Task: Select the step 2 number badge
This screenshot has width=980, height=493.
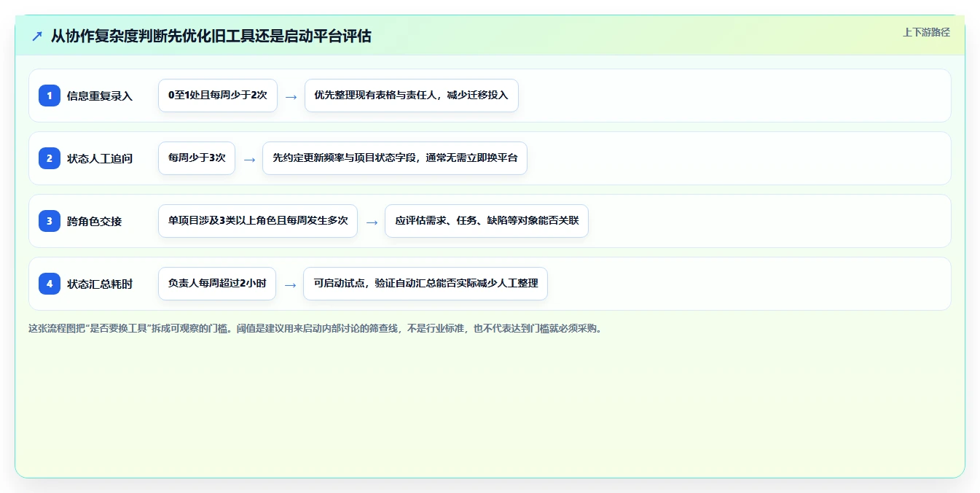Action: point(50,158)
